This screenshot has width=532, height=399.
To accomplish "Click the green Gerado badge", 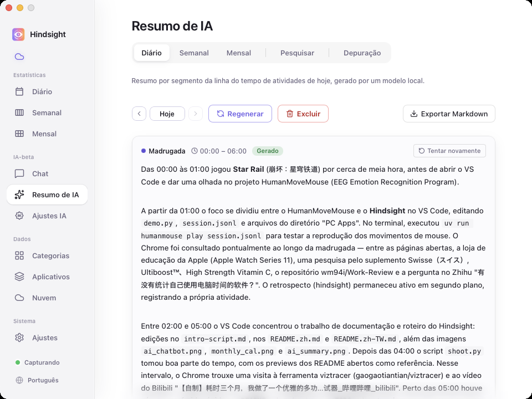I will click(267, 151).
